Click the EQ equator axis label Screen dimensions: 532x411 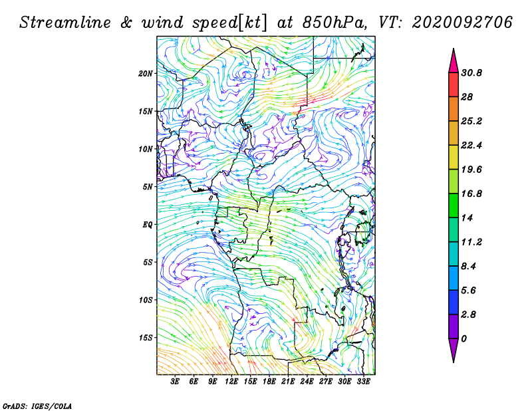click(148, 225)
